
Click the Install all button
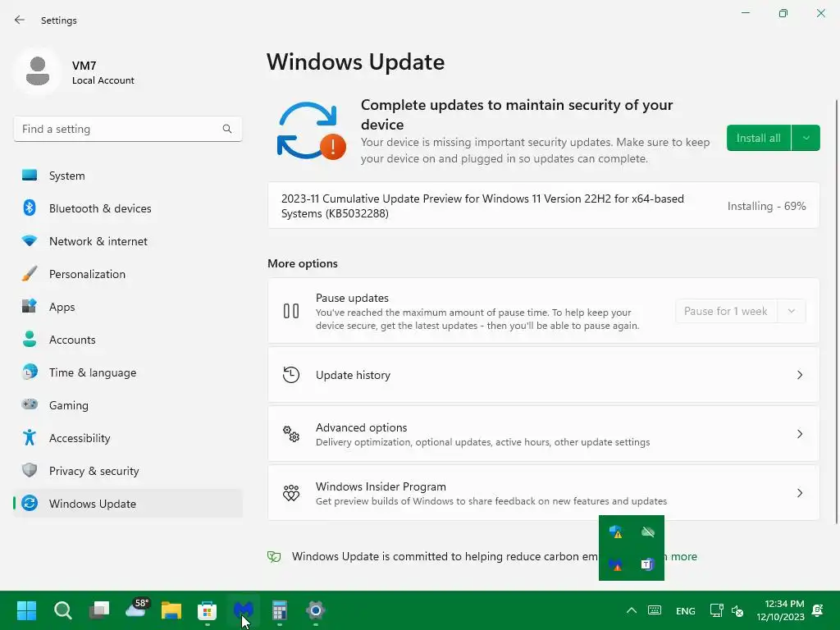(x=759, y=138)
